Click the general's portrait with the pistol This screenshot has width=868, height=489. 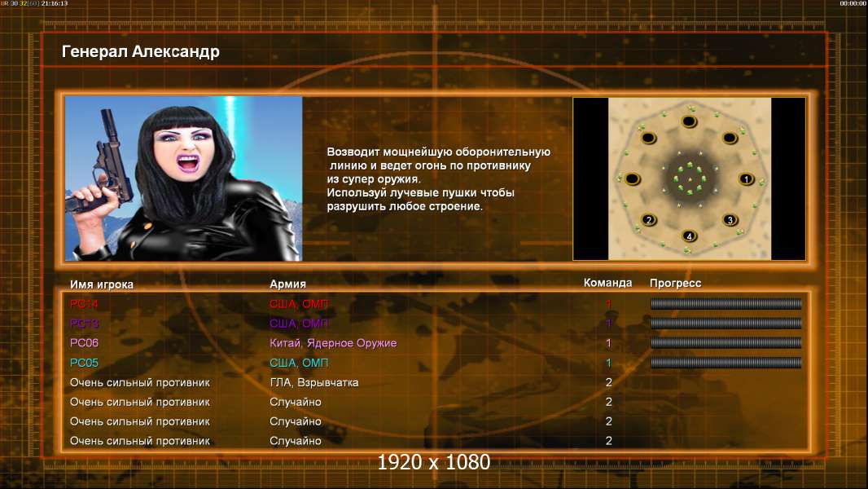[183, 178]
